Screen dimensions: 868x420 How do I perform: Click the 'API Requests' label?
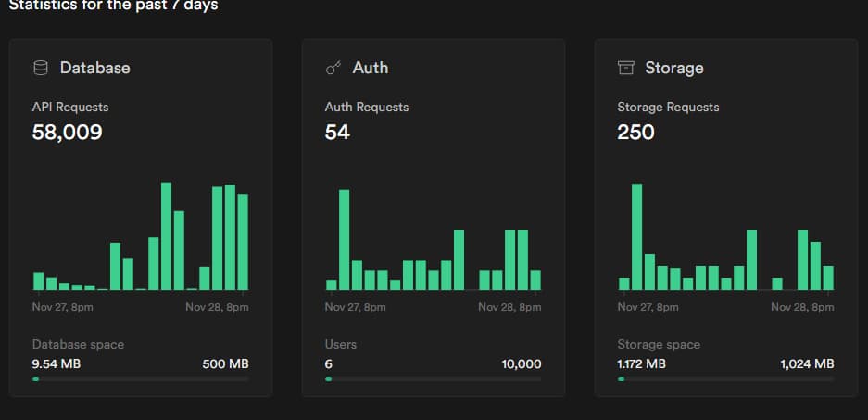coord(70,107)
